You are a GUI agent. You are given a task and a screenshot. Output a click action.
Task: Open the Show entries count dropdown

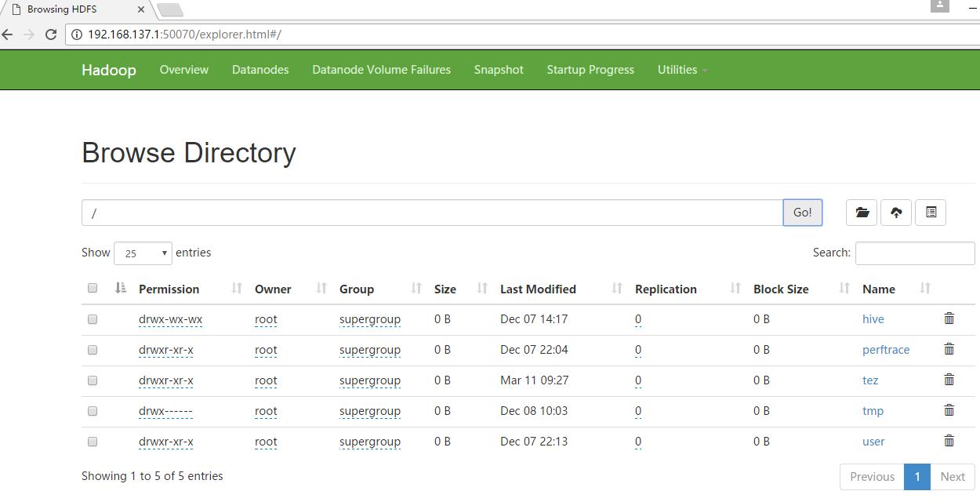[143, 253]
